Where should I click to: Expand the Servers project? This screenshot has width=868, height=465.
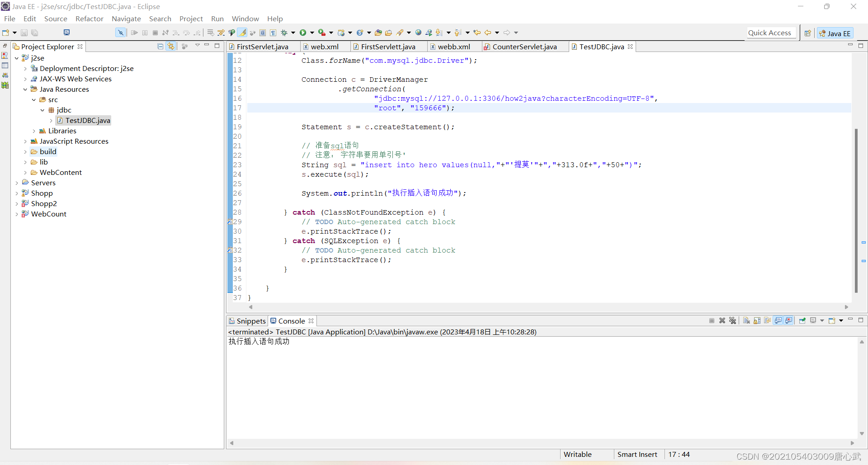(17, 183)
